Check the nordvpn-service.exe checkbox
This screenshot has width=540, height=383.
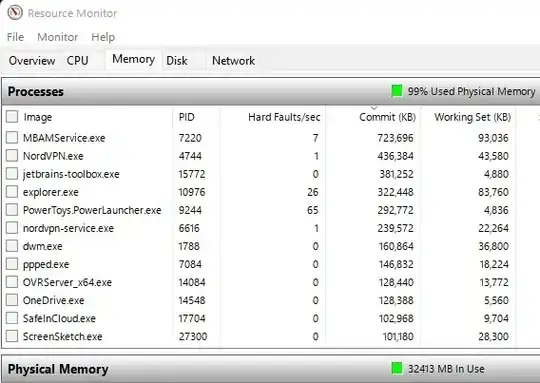point(12,228)
